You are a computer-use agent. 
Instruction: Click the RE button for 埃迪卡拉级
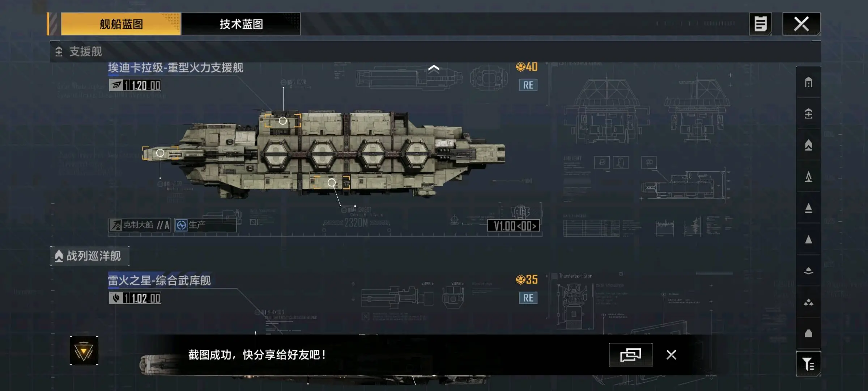click(x=528, y=85)
